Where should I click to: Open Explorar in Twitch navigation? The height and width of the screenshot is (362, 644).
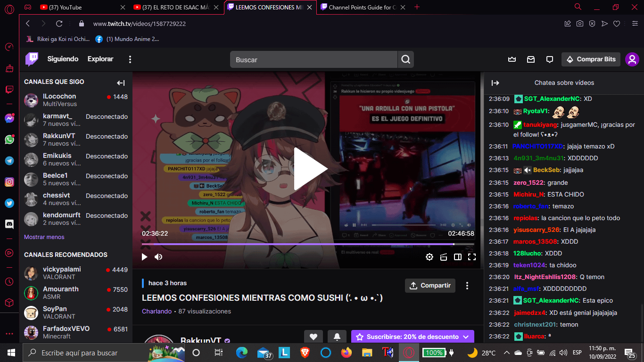100,59
